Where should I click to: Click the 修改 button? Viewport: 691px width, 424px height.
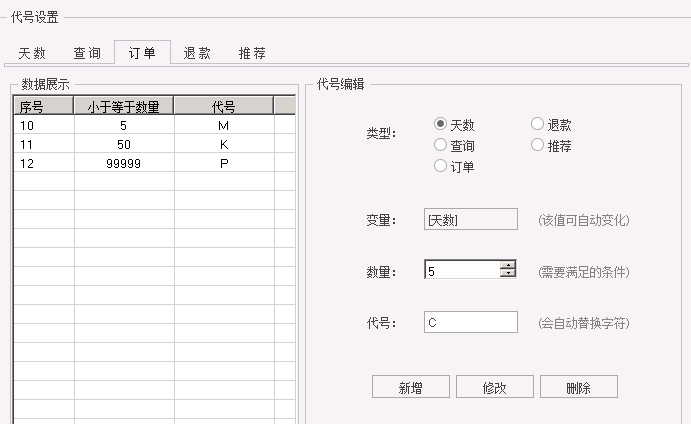[494, 387]
